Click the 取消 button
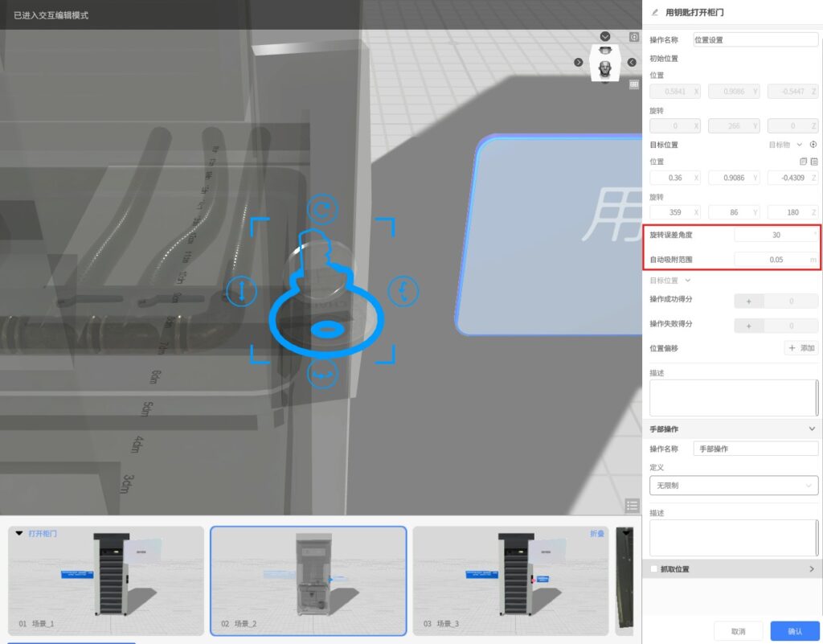 click(x=738, y=631)
